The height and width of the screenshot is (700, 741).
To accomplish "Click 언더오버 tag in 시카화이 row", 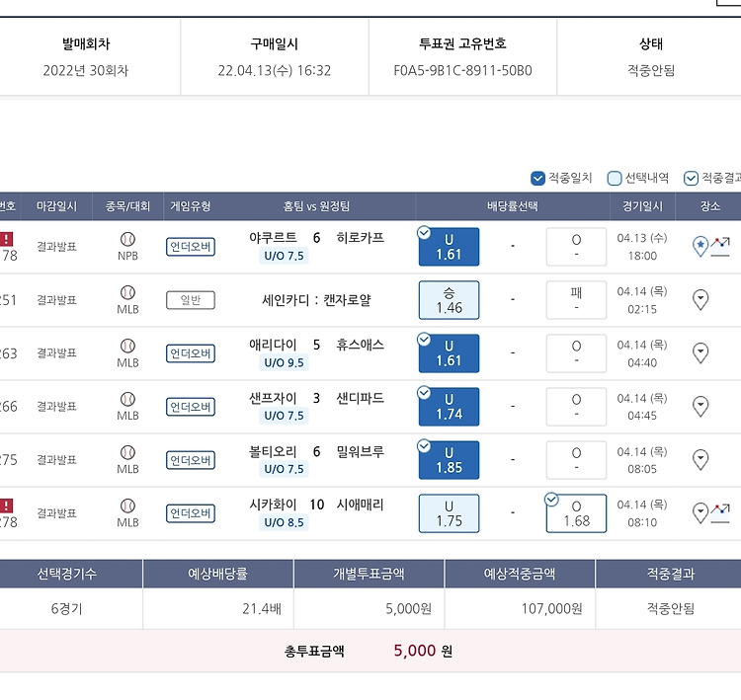I will 191,513.
